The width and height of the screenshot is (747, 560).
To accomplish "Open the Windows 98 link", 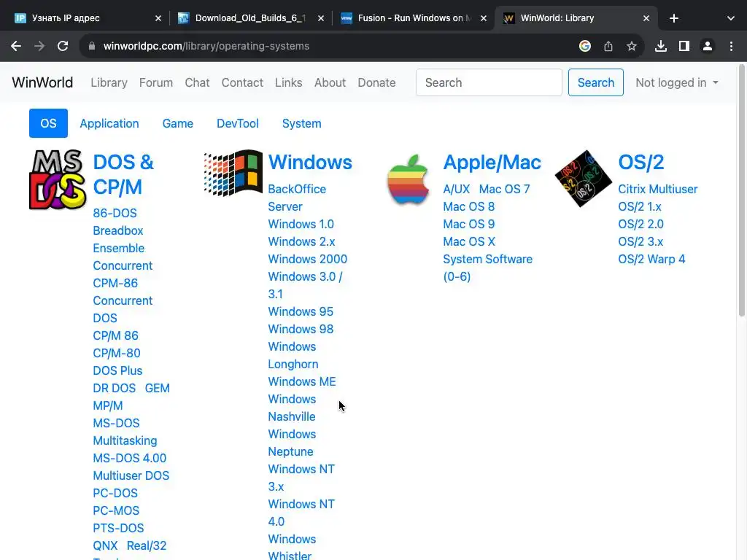I will coord(301,329).
